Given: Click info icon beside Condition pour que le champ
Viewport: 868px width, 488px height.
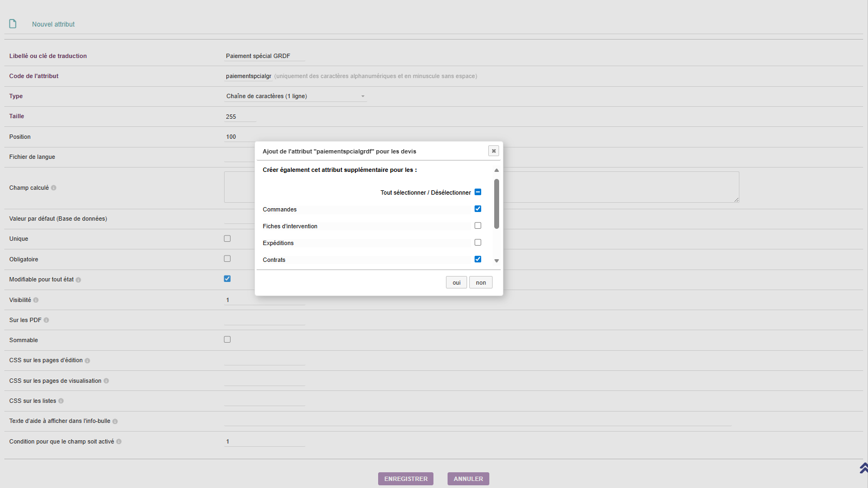Looking at the screenshot, I should click(x=119, y=442).
